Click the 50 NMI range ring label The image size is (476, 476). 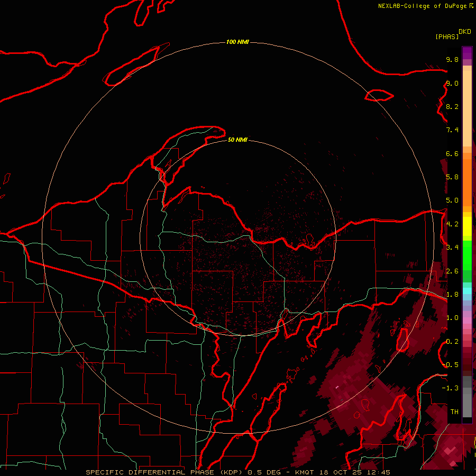(x=237, y=140)
